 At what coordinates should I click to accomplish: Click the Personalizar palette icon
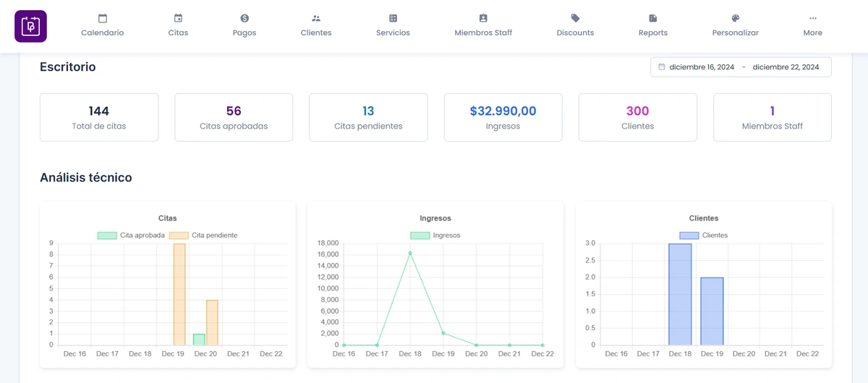736,18
